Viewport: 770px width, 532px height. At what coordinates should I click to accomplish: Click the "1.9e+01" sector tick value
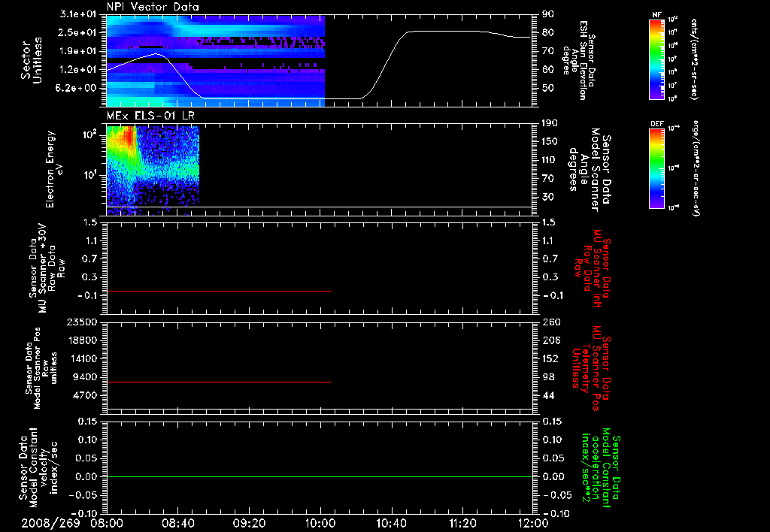click(x=78, y=51)
